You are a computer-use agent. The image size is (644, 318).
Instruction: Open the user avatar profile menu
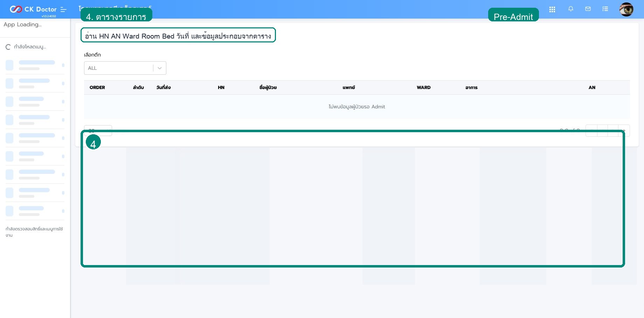click(x=626, y=9)
